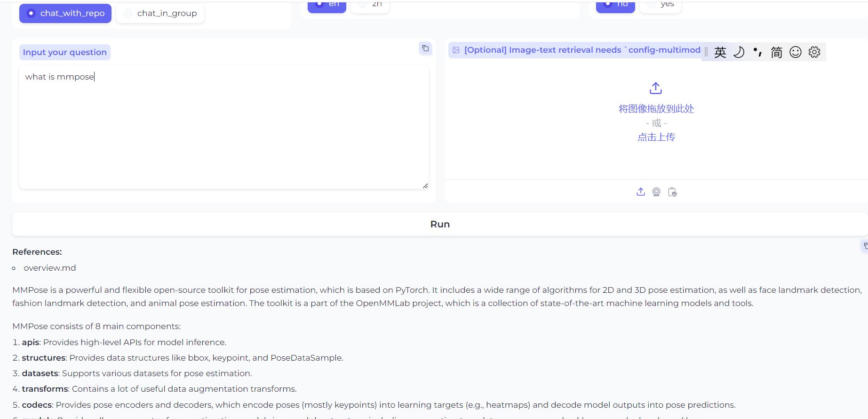Toggle IME English/Chinese mode '英' icon
Viewport: 868px width, 419px height.
coord(720,52)
